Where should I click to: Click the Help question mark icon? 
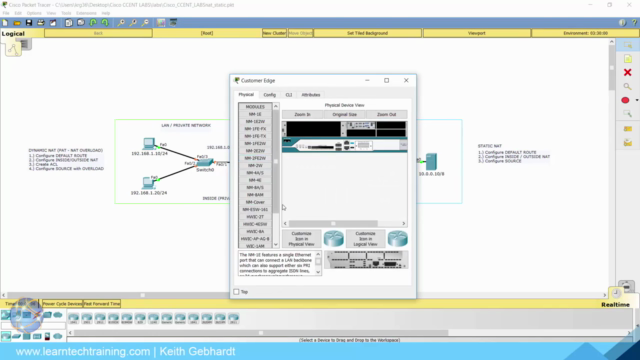pos(634,23)
